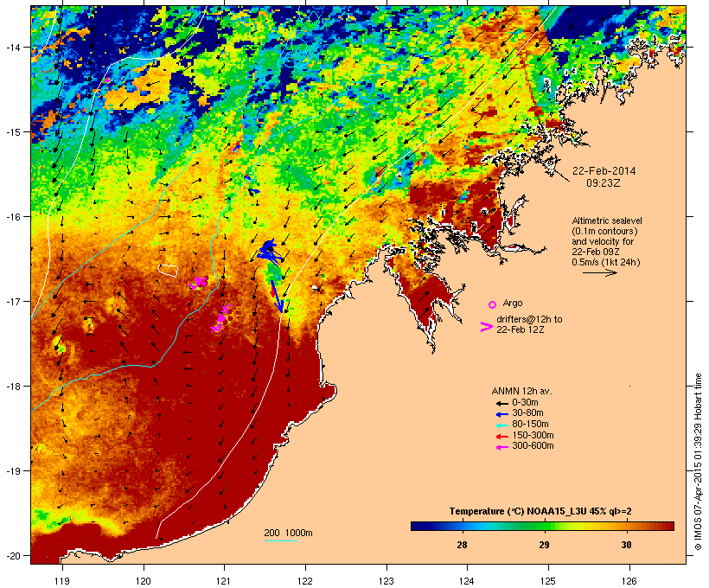Click the Argo legend label
The height and width of the screenshot is (588, 709).
click(x=513, y=303)
